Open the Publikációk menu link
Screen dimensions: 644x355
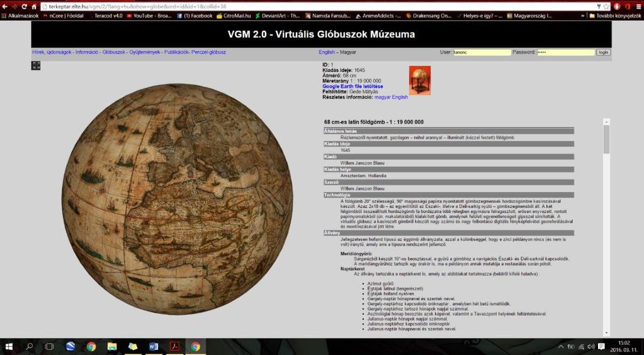pos(176,52)
